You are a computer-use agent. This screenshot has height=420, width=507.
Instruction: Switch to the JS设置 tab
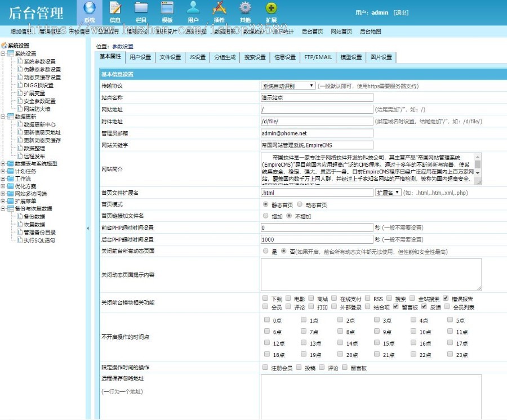coord(198,57)
